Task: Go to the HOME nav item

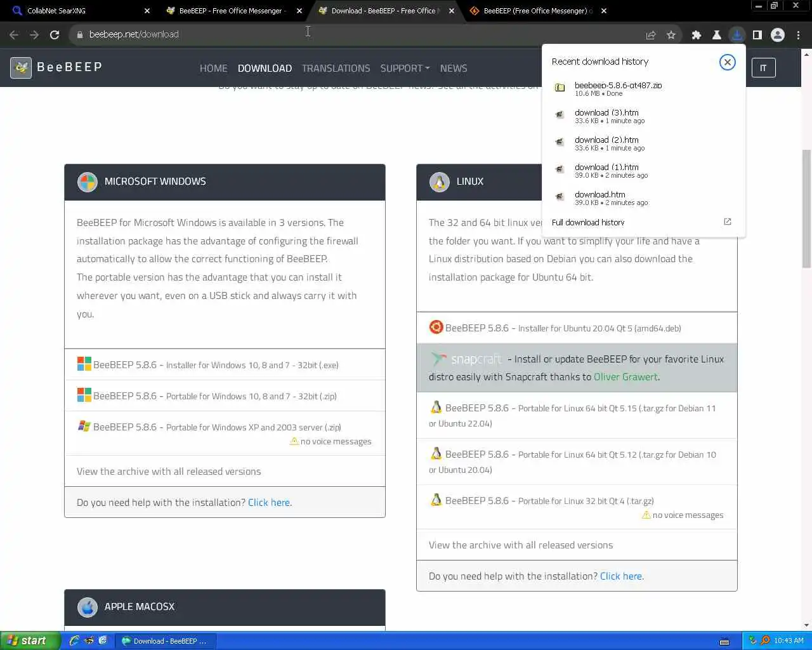Action: click(213, 68)
